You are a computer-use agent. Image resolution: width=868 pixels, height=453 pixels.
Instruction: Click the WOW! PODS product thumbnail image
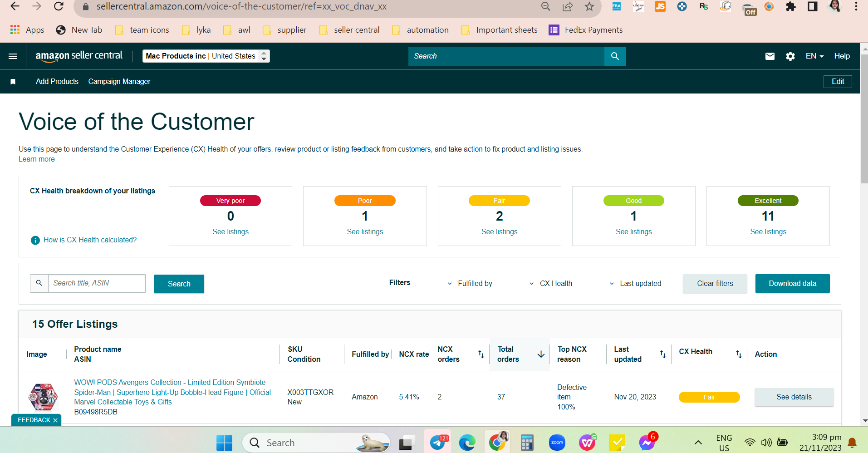click(44, 396)
